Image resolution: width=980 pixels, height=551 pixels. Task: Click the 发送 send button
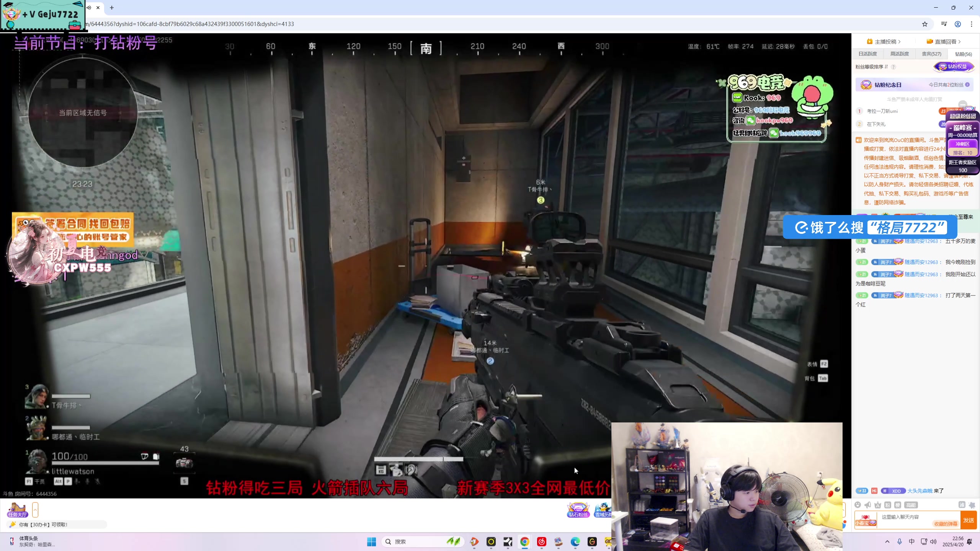(969, 520)
